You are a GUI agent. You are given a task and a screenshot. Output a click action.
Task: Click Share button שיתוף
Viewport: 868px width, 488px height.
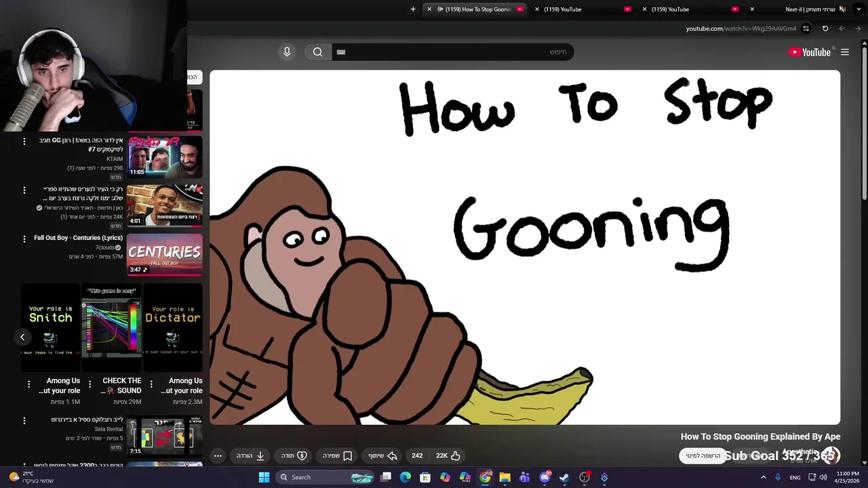click(382, 456)
